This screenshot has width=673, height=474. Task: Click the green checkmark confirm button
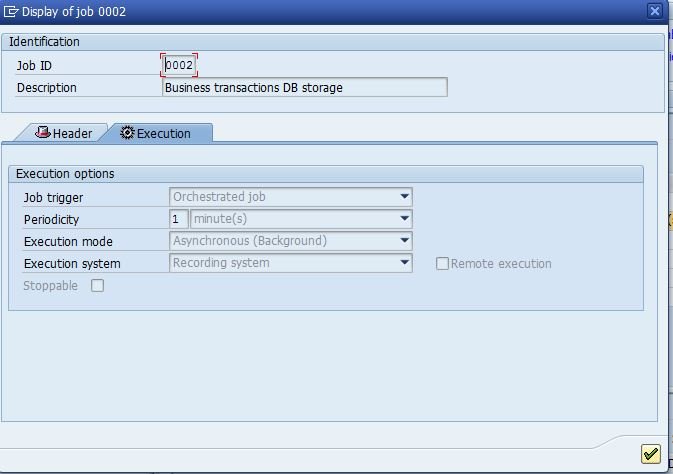(x=650, y=454)
